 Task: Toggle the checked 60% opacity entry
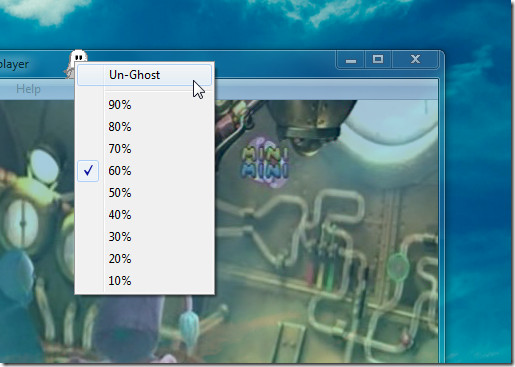144,171
